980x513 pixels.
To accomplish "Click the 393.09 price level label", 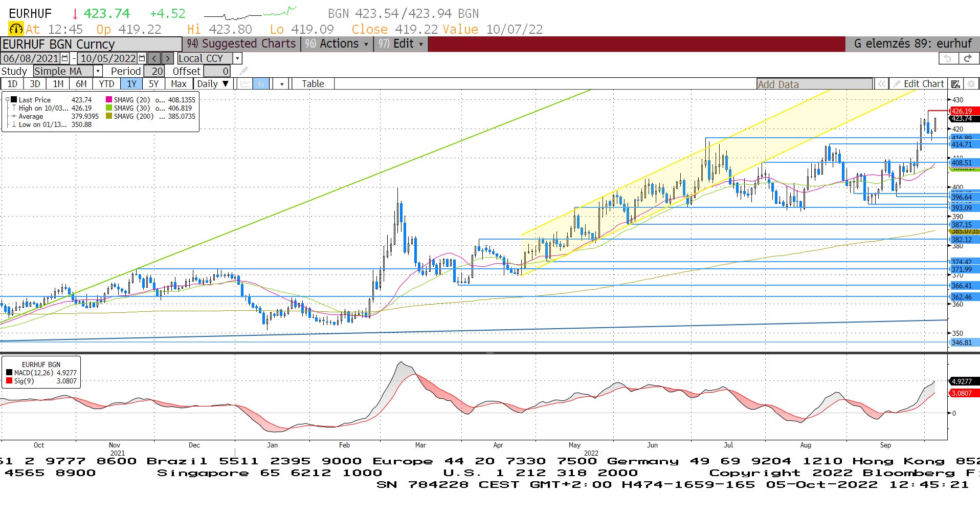I will (x=964, y=208).
